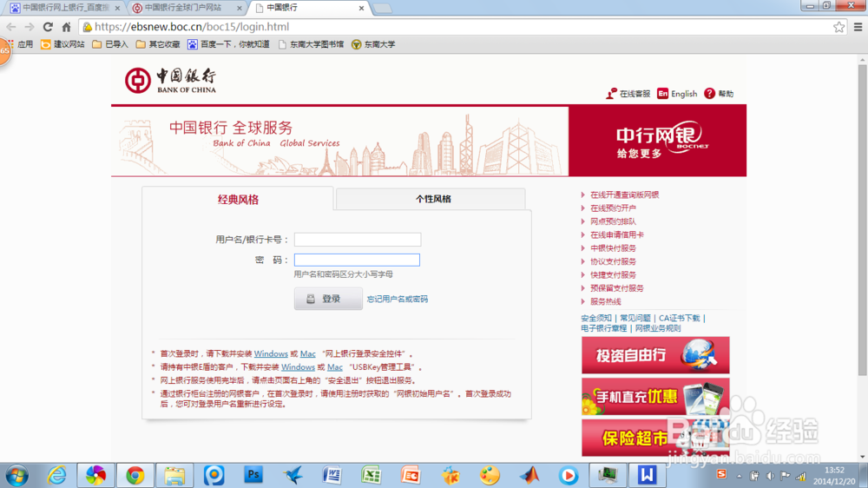Open CA证书下载 link
The image size is (868, 488).
(x=680, y=318)
